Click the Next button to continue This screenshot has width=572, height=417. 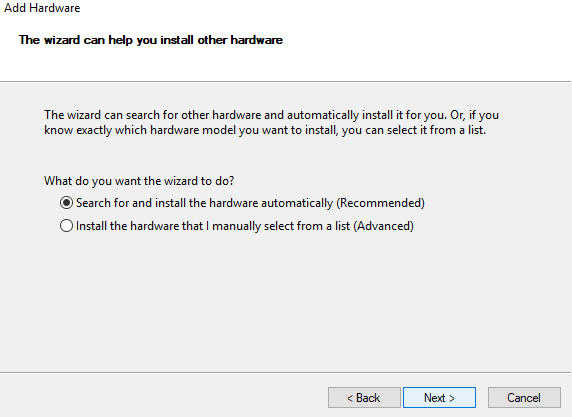click(439, 398)
